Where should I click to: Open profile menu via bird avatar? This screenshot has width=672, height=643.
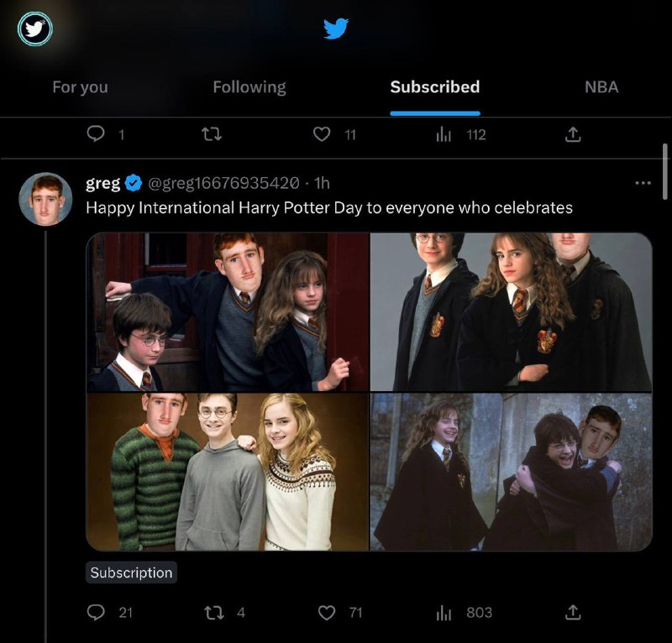tap(35, 29)
